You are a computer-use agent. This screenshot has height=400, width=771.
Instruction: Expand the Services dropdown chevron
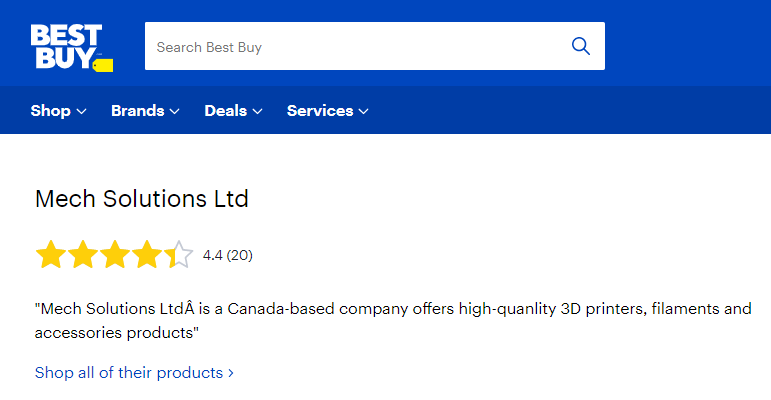363,112
